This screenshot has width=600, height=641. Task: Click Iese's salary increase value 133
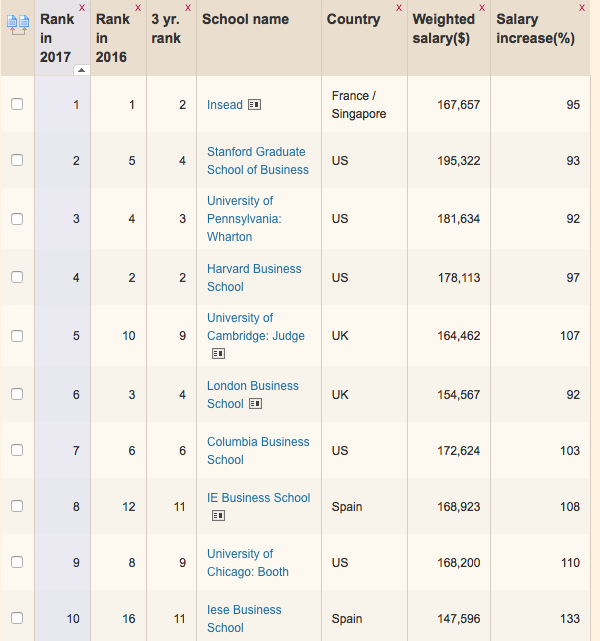click(570, 619)
